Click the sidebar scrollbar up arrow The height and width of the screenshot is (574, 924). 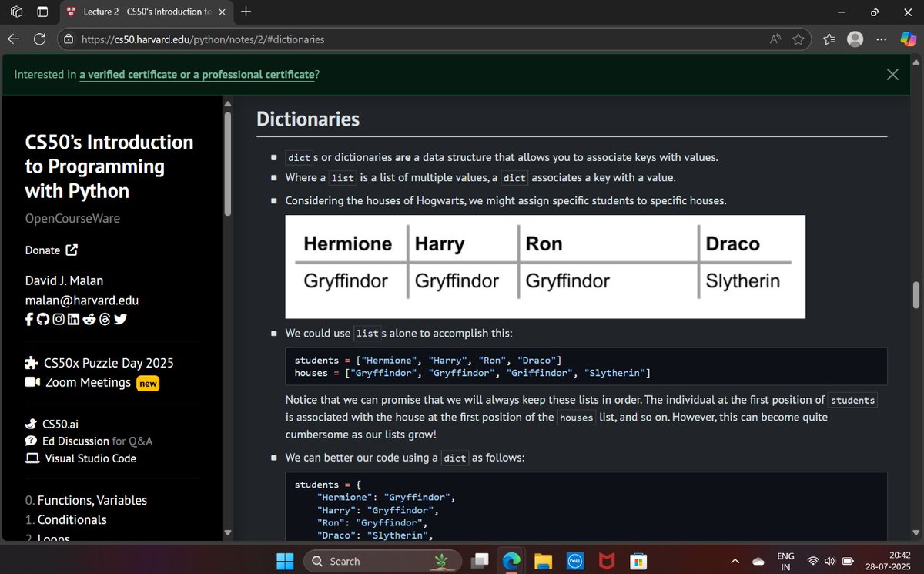pos(227,104)
